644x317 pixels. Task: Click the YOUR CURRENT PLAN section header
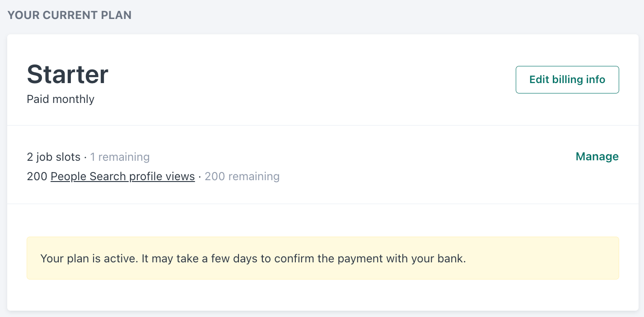[70, 15]
